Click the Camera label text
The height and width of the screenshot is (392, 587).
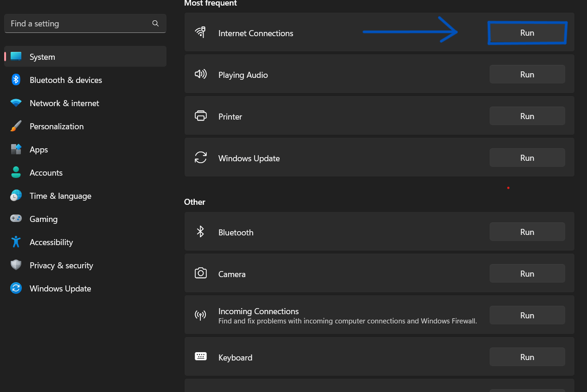pos(232,274)
